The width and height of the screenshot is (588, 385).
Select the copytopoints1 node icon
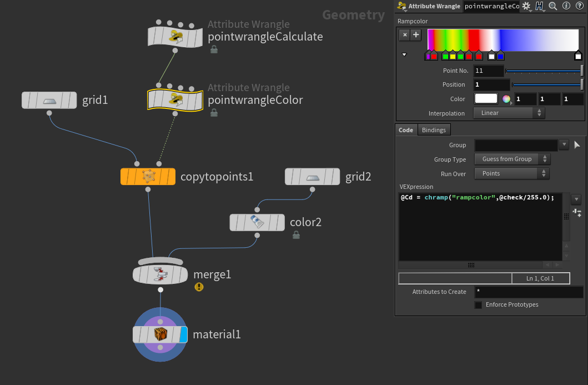tap(148, 177)
